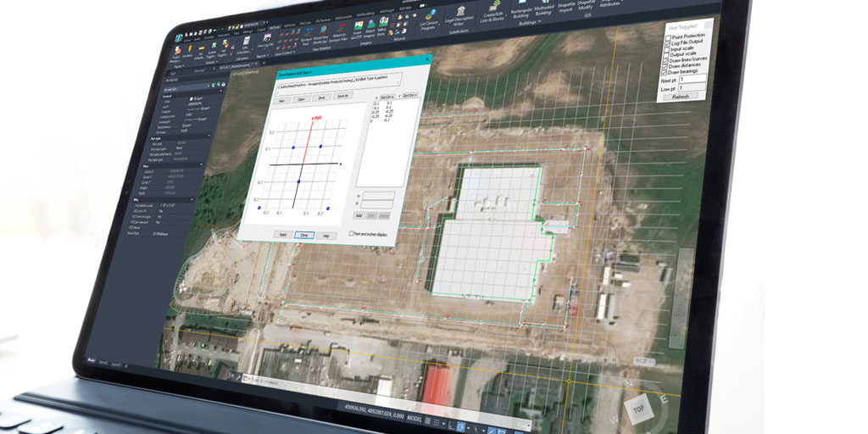The width and height of the screenshot is (868, 434).
Task: Click the Add button below coordinate fields
Action: [x=359, y=215]
